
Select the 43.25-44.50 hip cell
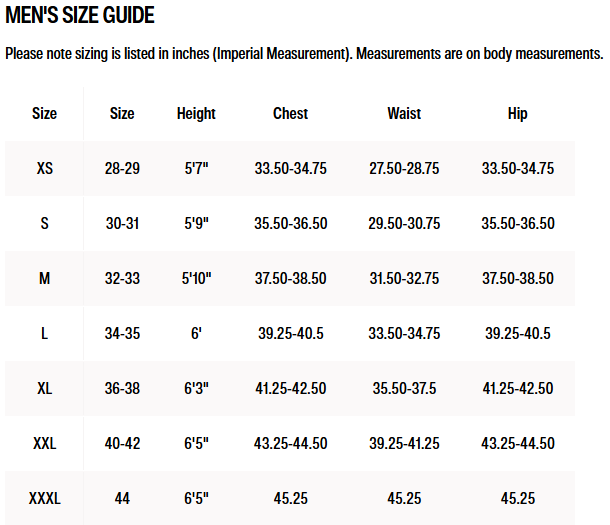(x=517, y=443)
